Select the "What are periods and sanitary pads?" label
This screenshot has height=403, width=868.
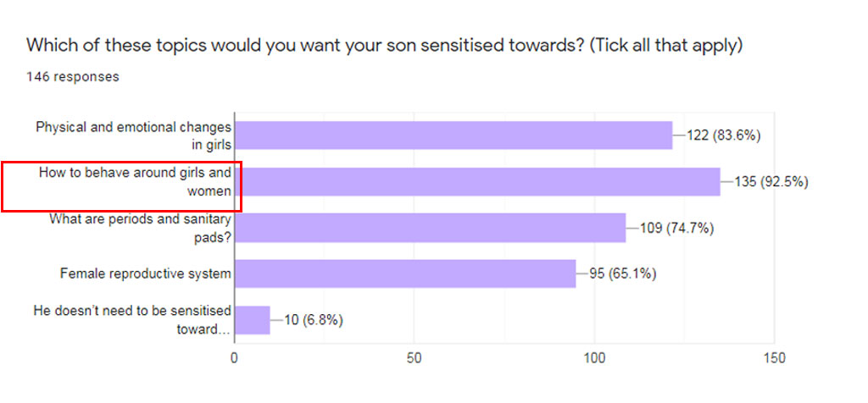(x=140, y=227)
